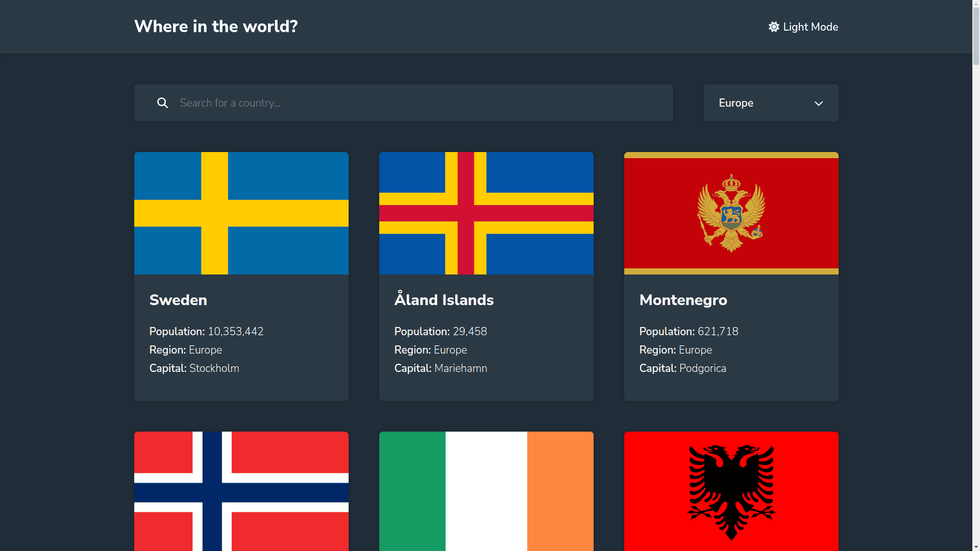Expand the region filter showing Europe
980x551 pixels.
(770, 103)
